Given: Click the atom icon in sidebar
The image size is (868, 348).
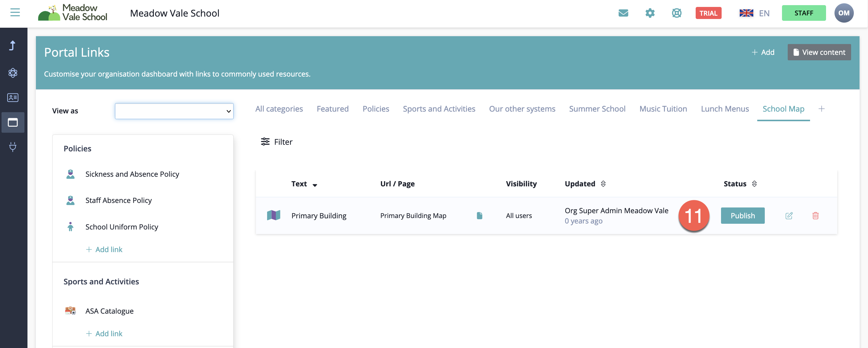Looking at the screenshot, I should point(13,73).
